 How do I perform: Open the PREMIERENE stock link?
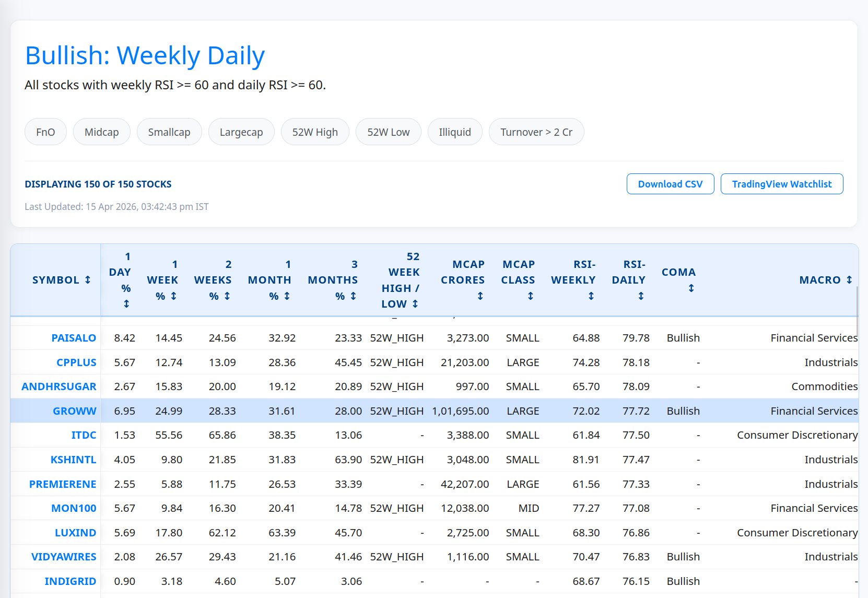[x=63, y=484]
